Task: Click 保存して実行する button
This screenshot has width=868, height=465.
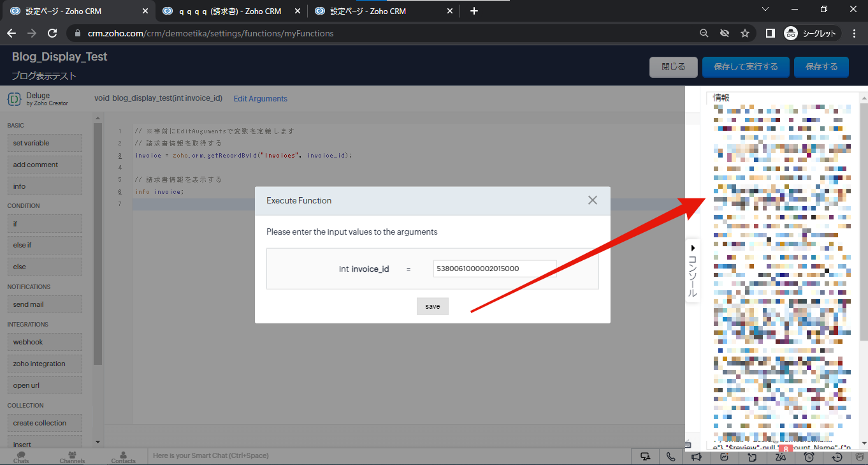Action: point(746,67)
